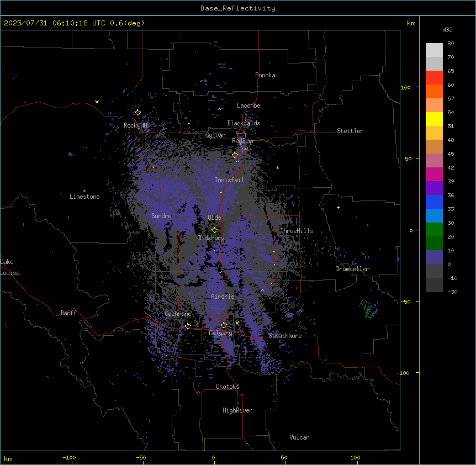Screen dimensions: 476x465
Task: Click the Sundre town label
Action: click(161, 216)
